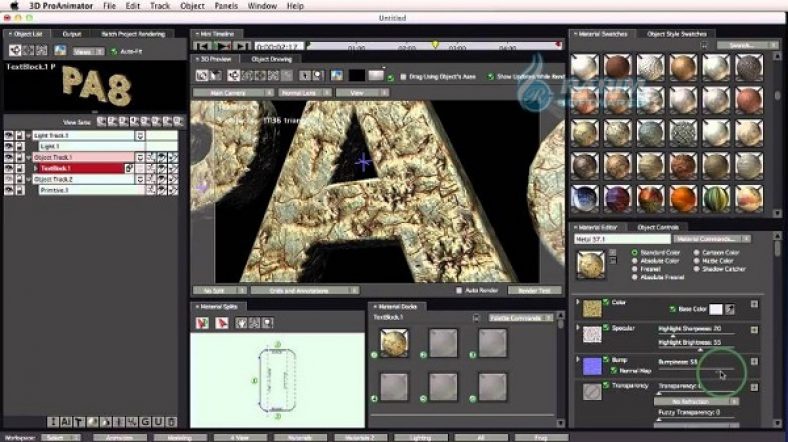Click the first icon in 3D Preview toolbar
788x442 pixels.
click(203, 75)
